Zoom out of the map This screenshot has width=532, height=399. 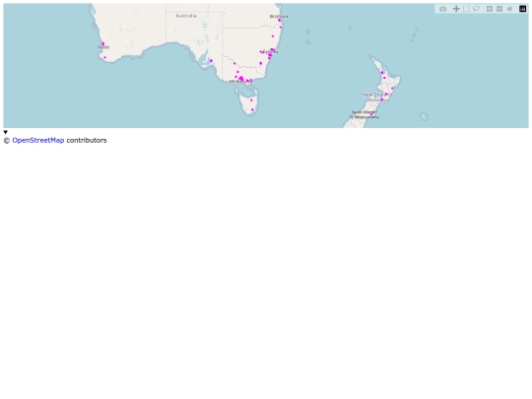499,9
